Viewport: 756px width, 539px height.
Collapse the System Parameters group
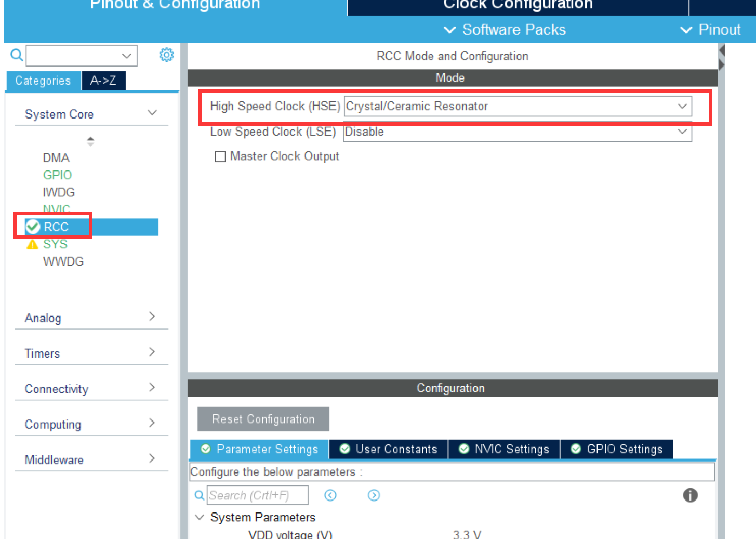[199, 517]
